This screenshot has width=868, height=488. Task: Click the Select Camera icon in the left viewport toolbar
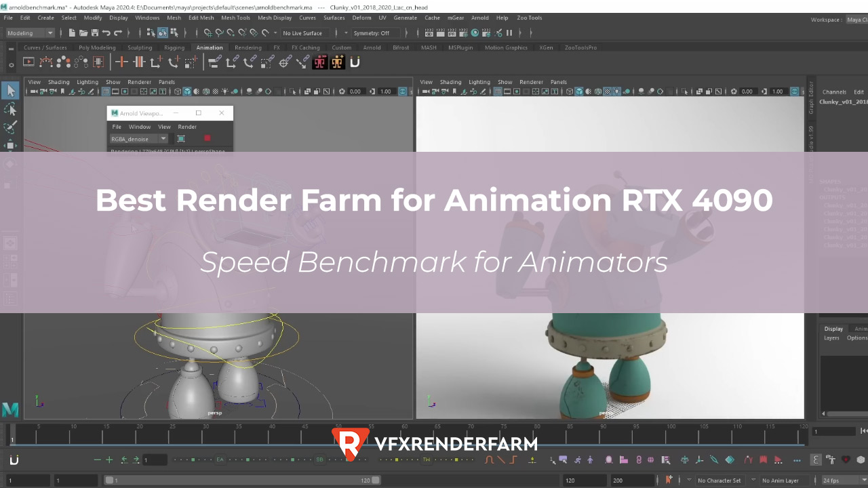tap(33, 91)
